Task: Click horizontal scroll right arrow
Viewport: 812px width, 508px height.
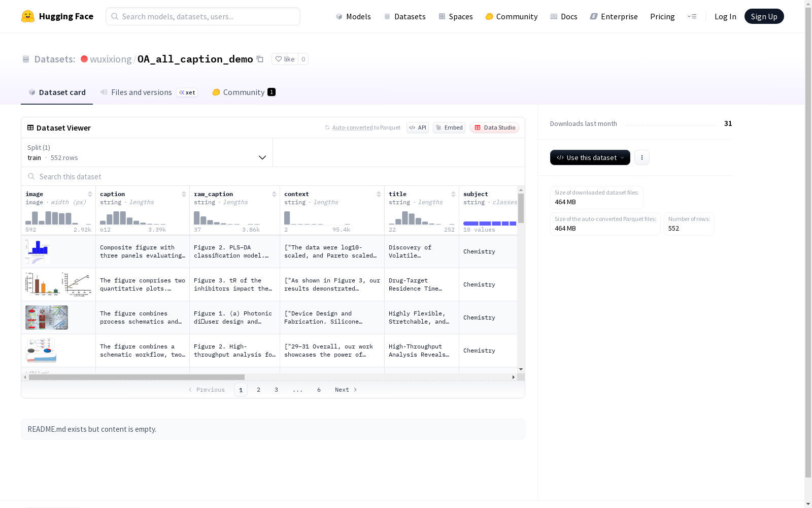Action: click(514, 377)
